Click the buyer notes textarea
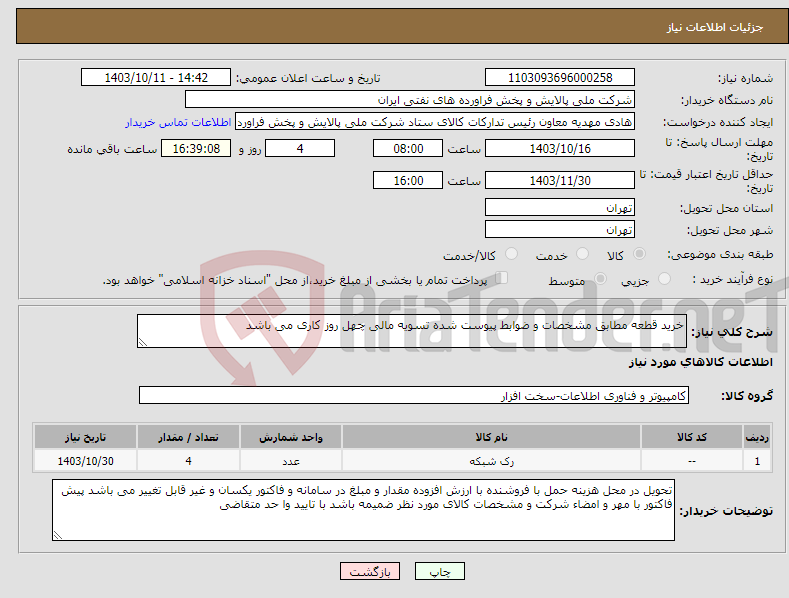Screen dimensions: 789x598 [363, 510]
